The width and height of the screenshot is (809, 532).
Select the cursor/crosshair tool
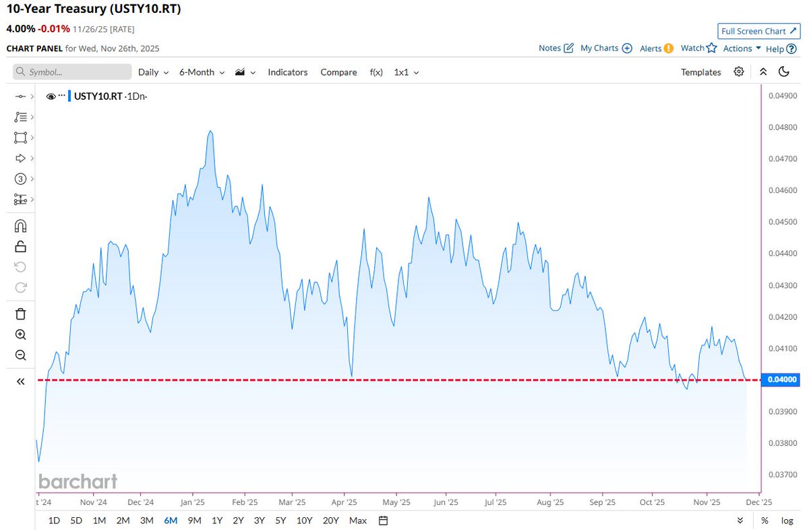click(20, 96)
